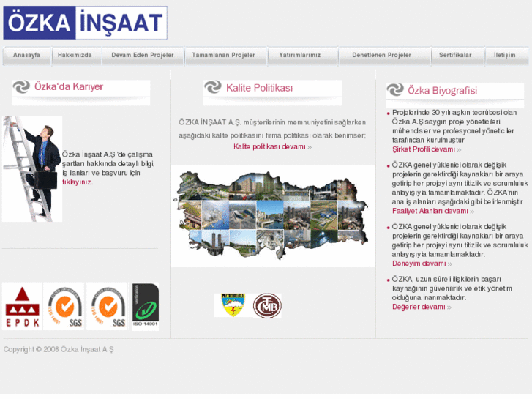Viewport: 532px width, 399px height.
Task: Click the ISO 14001 verification logo
Action: pyautogui.click(x=145, y=306)
